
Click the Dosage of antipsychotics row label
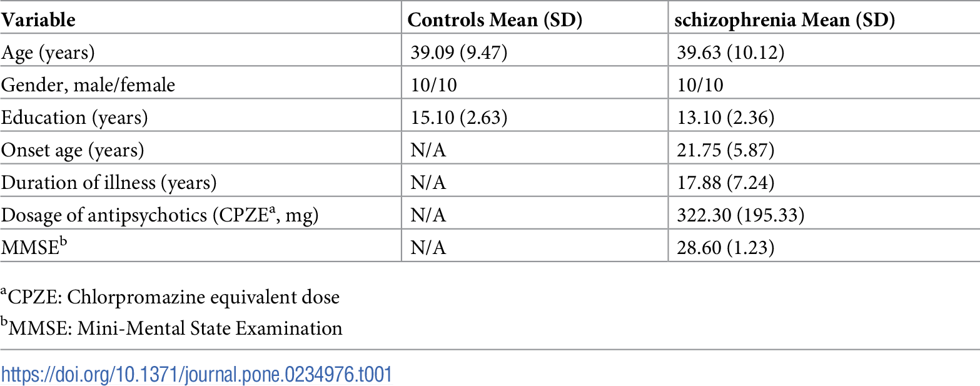(x=161, y=215)
